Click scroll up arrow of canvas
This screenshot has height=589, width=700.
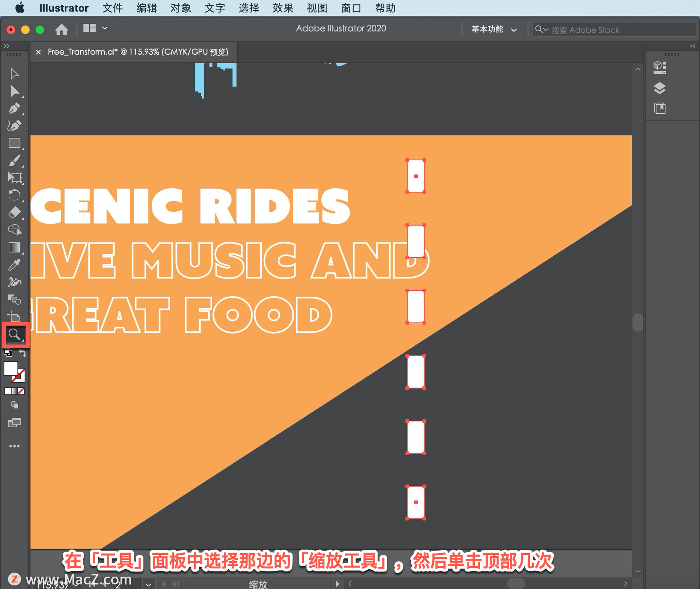(x=638, y=69)
